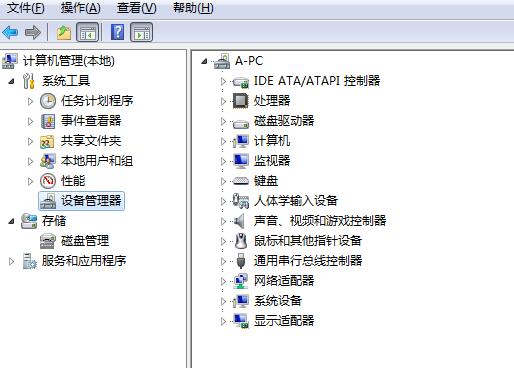
Task: Click the 服务和应用程序 icon
Action: [29, 261]
